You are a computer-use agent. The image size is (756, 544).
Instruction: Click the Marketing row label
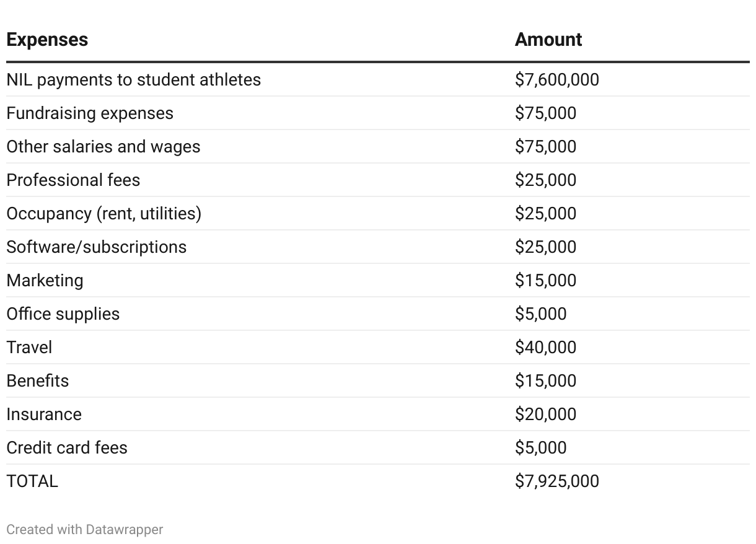(45, 281)
